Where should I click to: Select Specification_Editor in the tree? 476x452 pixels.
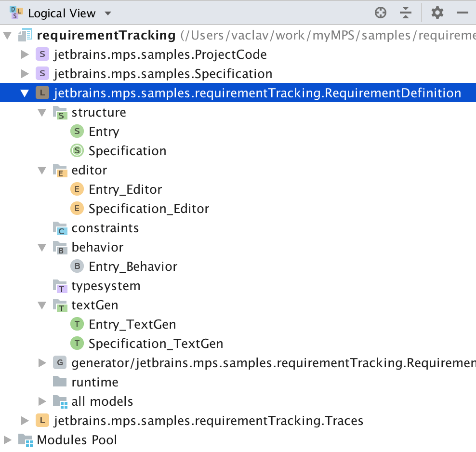click(148, 209)
